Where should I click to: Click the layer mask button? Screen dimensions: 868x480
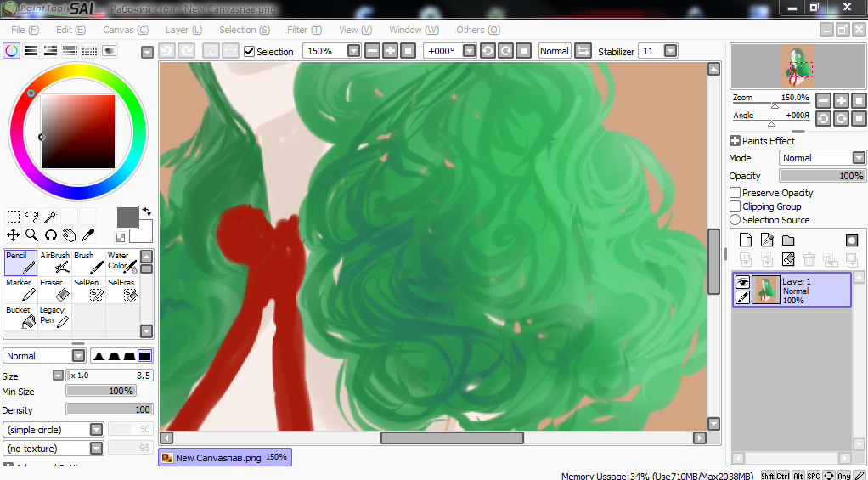tap(851, 240)
